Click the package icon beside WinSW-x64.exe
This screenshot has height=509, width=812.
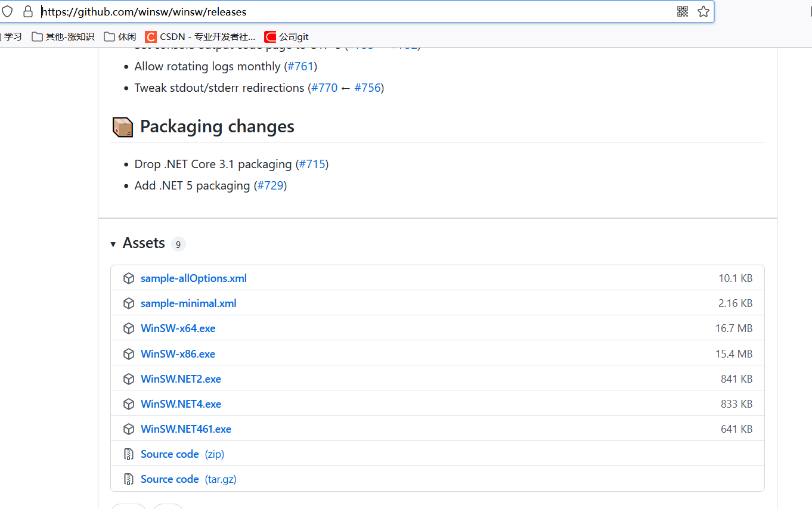(128, 328)
